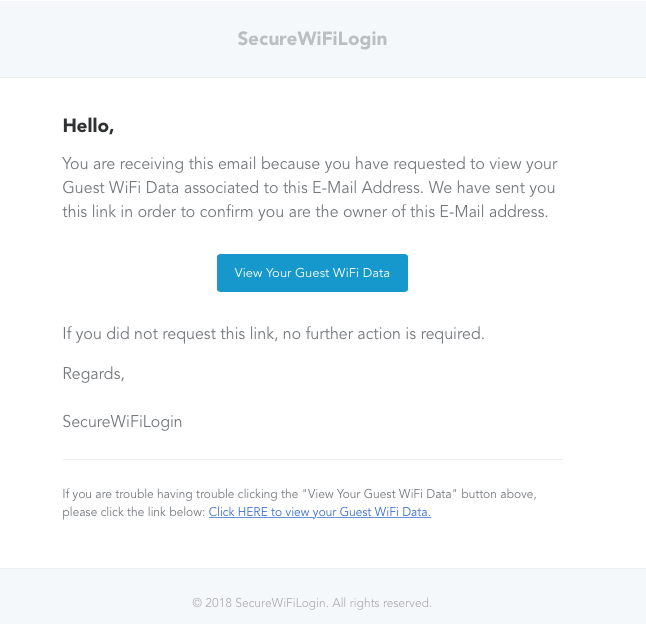
Task: Click All rights reserved in the footer
Action: click(x=382, y=603)
